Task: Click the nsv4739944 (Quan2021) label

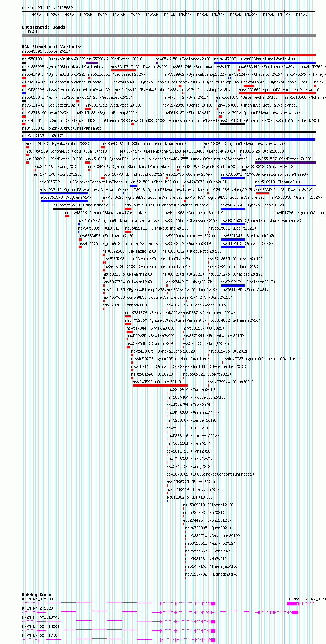Action: pos(231,382)
